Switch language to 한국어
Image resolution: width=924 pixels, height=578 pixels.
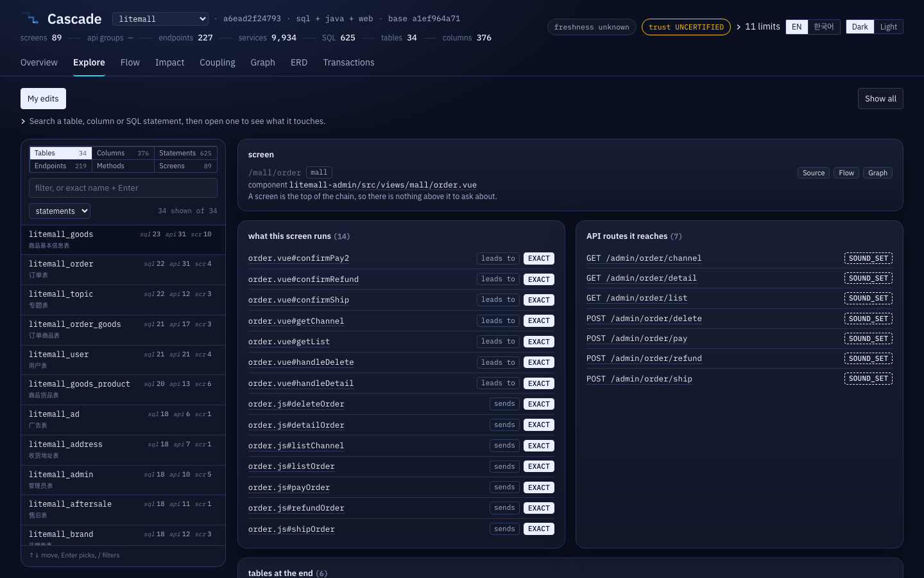824,27
